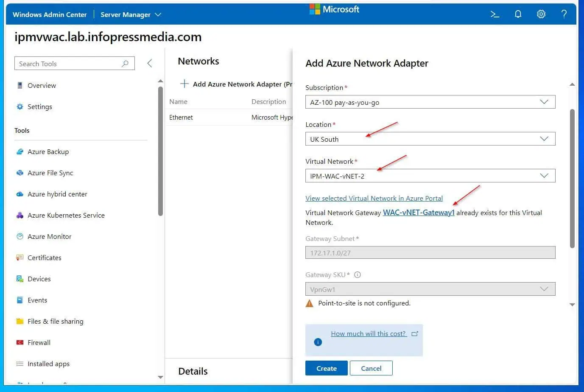Image resolution: width=584 pixels, height=392 pixels.
Task: Click the Azure File Sync icon
Action: coord(20,173)
